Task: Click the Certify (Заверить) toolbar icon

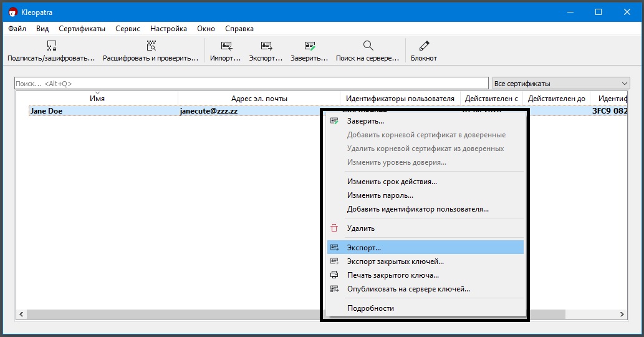Action: [309, 46]
